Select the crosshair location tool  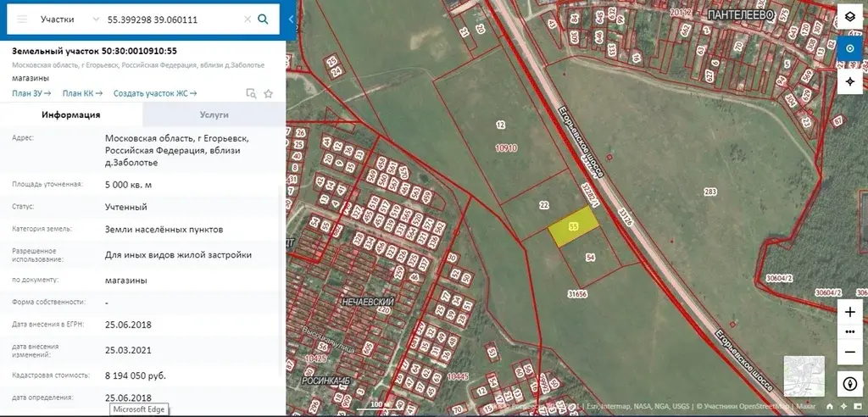tap(850, 81)
